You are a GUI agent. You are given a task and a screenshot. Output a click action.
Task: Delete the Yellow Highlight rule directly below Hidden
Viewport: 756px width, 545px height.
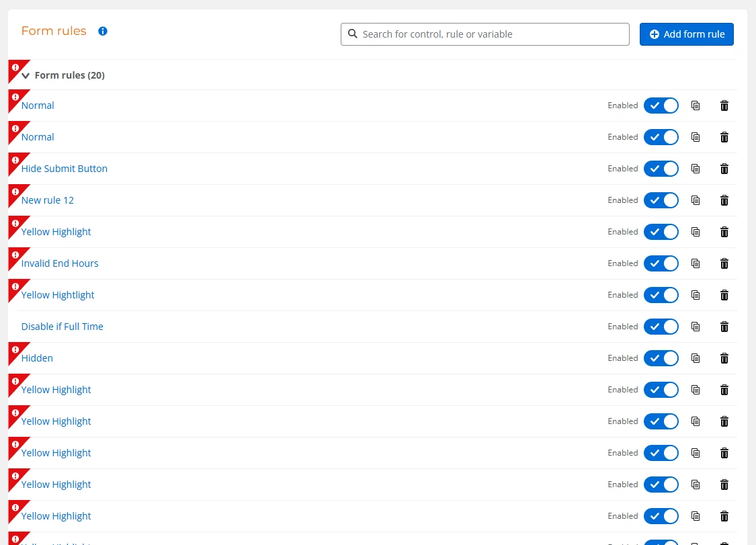pyautogui.click(x=724, y=390)
